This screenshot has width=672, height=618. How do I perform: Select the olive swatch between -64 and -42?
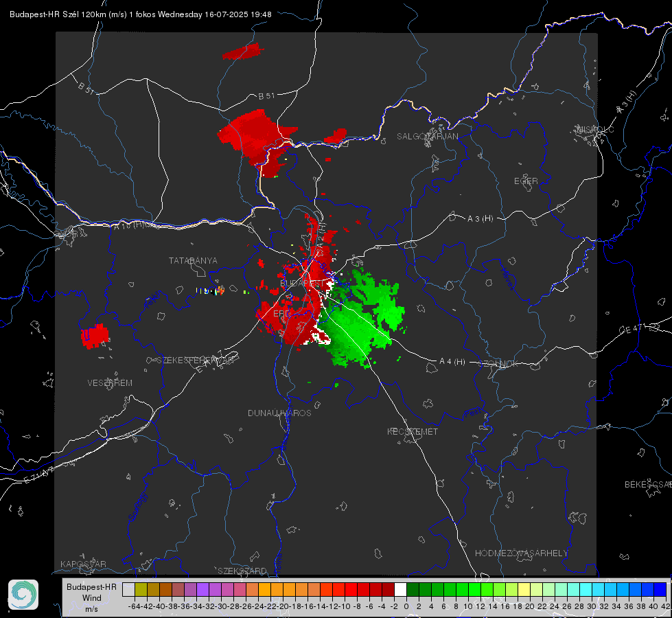click(141, 590)
